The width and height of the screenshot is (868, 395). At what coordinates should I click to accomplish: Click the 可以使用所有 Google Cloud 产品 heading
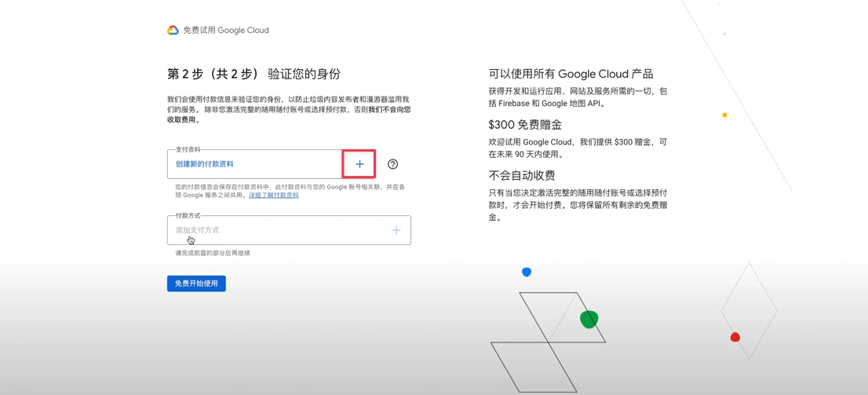click(x=571, y=74)
